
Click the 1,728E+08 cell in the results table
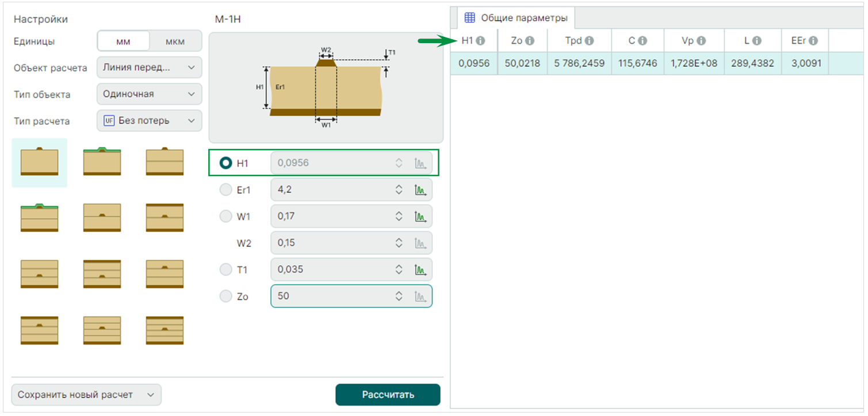pos(694,63)
